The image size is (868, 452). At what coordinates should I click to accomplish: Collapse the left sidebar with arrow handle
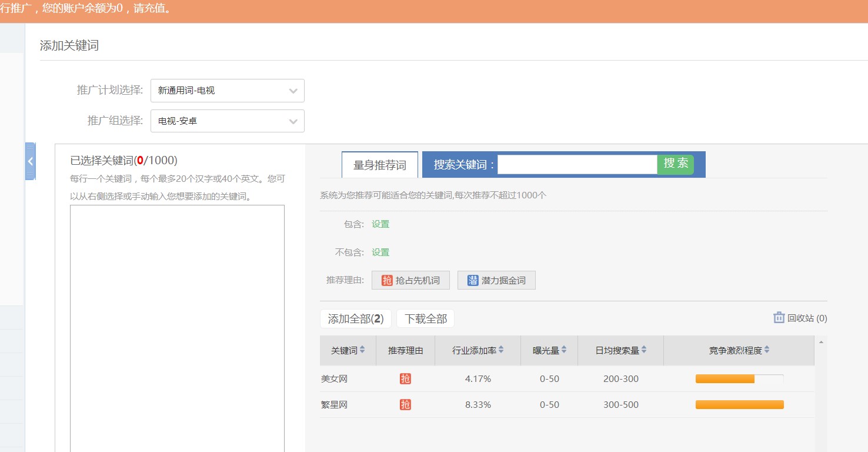[31, 161]
